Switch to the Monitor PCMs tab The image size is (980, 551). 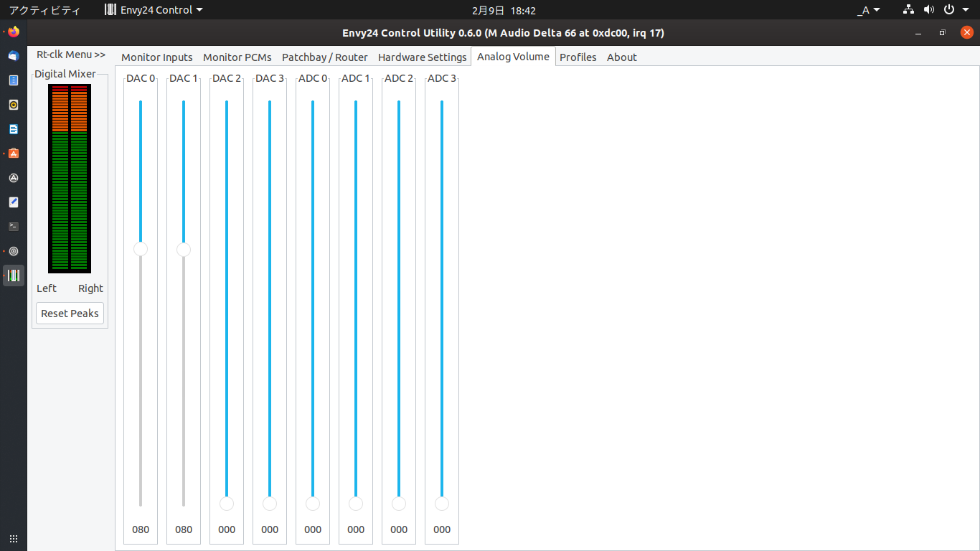coord(237,57)
